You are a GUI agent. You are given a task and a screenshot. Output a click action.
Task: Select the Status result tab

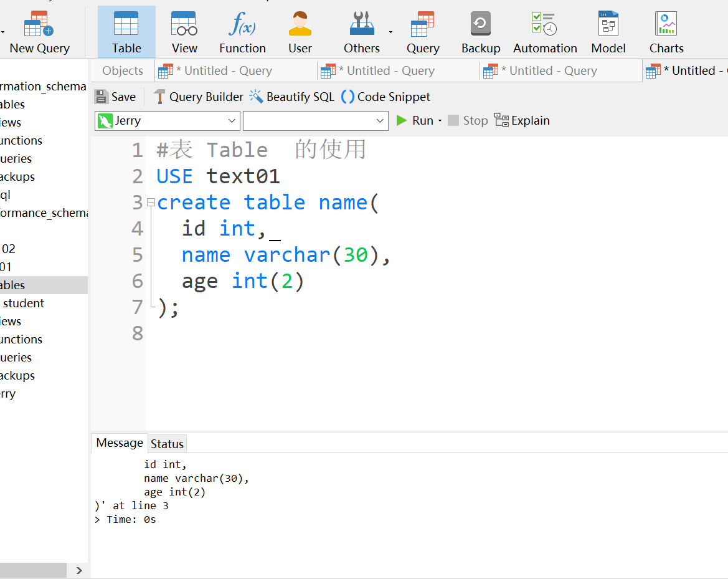pyautogui.click(x=167, y=444)
